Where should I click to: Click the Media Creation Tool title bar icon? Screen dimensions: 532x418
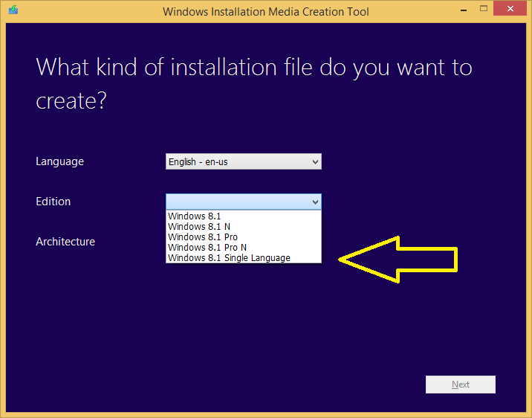click(13, 11)
